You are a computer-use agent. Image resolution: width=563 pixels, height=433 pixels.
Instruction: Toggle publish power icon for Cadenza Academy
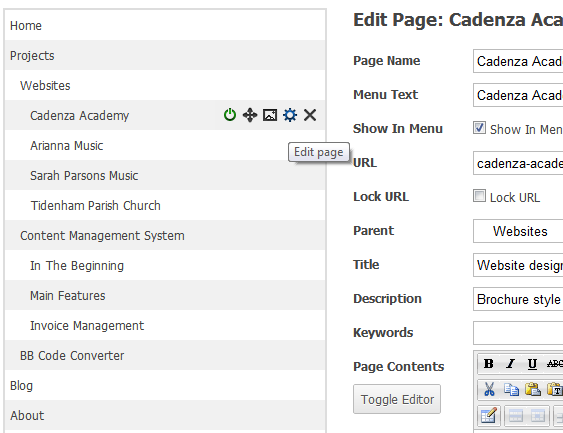tap(230, 115)
